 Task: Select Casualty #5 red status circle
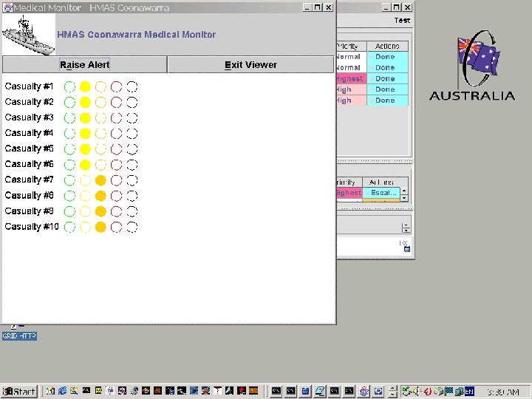[x=117, y=149]
